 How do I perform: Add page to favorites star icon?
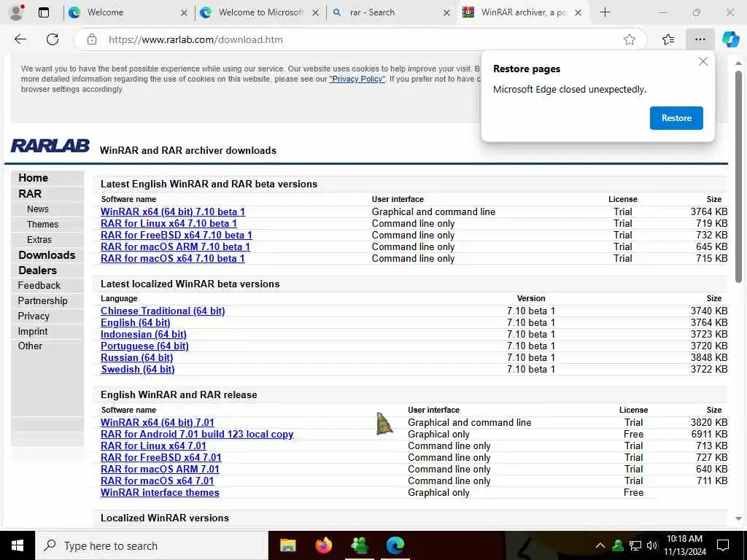(x=630, y=39)
